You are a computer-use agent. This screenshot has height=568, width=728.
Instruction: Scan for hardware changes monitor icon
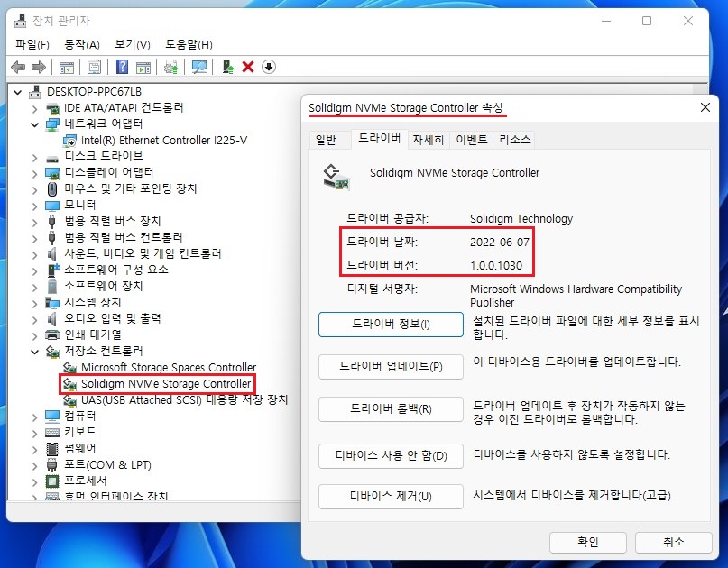[199, 67]
